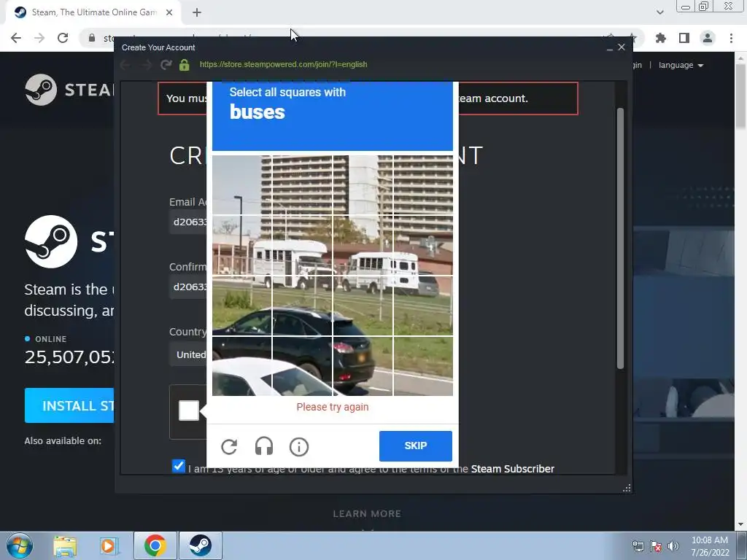Open Country dropdown showing United
Viewport: 747px width, 560px height.
(x=188, y=355)
